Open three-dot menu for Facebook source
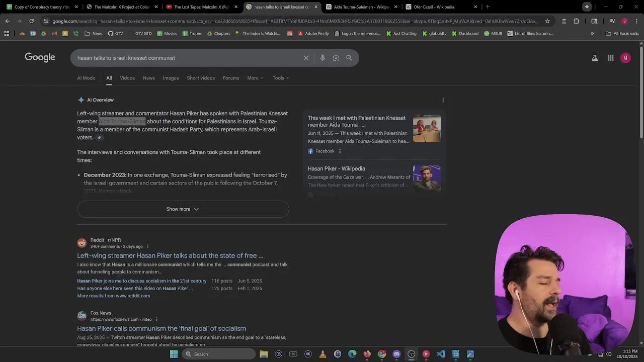 340,151
